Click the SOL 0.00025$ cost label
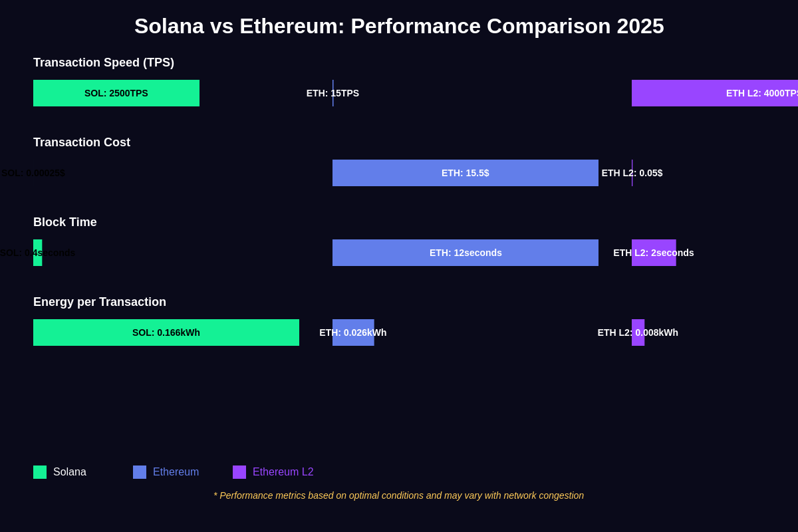Screen dimensions: 798x532 point(33,173)
